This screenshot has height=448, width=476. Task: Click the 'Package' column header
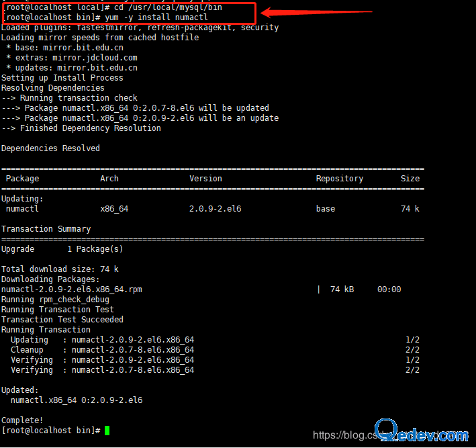pyautogui.click(x=22, y=179)
